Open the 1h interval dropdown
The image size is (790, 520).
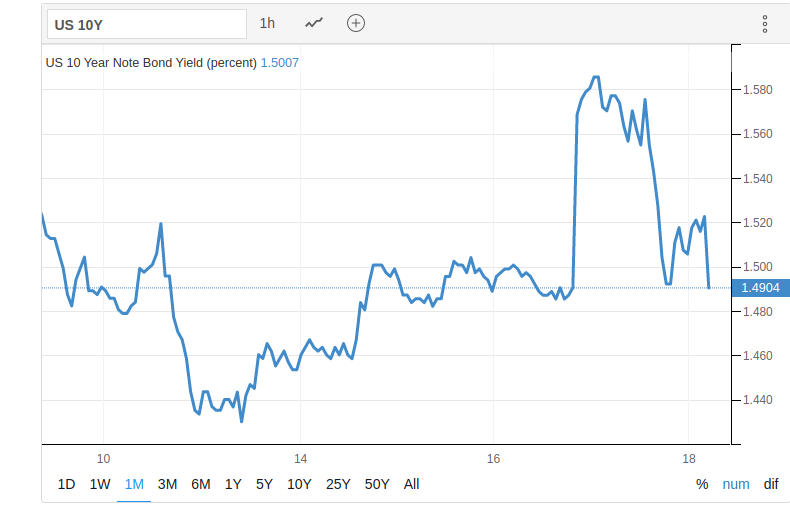coord(267,23)
